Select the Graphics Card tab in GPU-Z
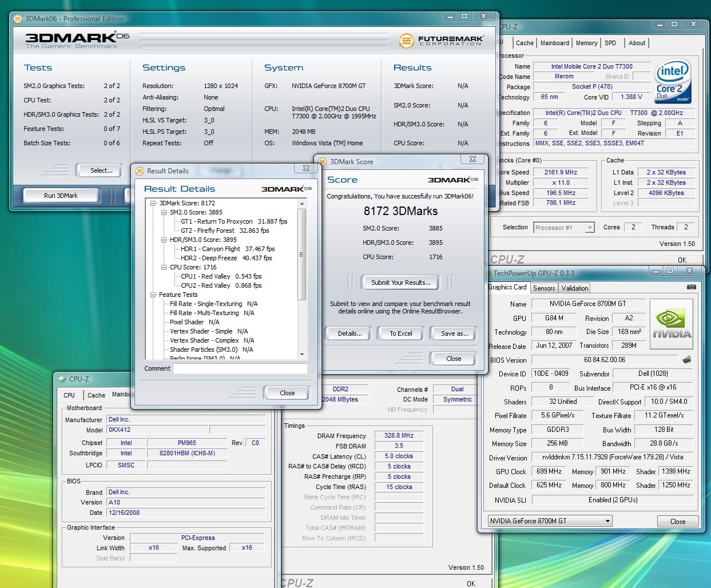The width and height of the screenshot is (711, 588). coord(507,287)
